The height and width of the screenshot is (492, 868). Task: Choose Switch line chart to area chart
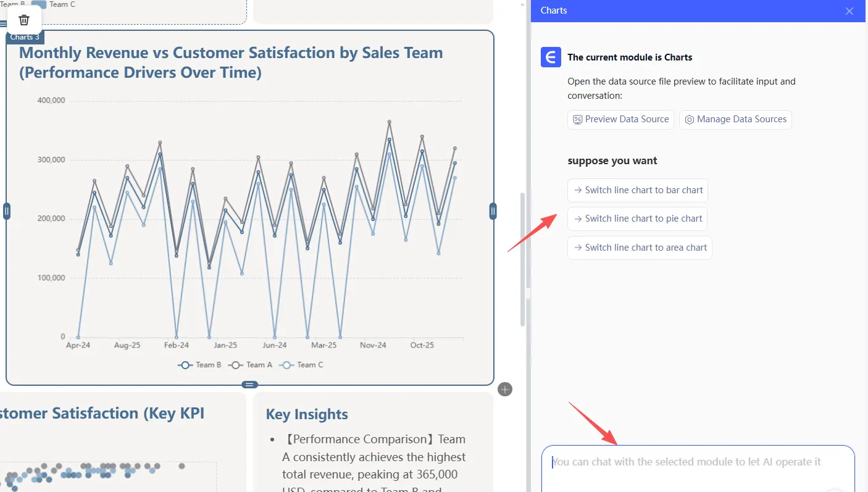coord(640,248)
